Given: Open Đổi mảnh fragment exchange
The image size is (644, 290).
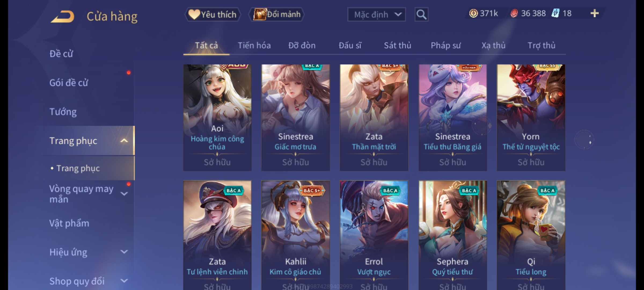Looking at the screenshot, I should [277, 15].
